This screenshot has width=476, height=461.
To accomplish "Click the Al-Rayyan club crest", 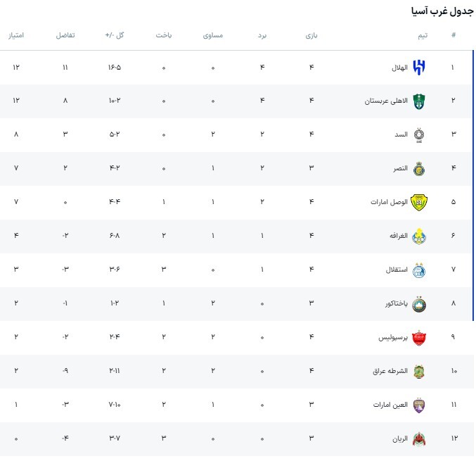I will coord(419,438).
